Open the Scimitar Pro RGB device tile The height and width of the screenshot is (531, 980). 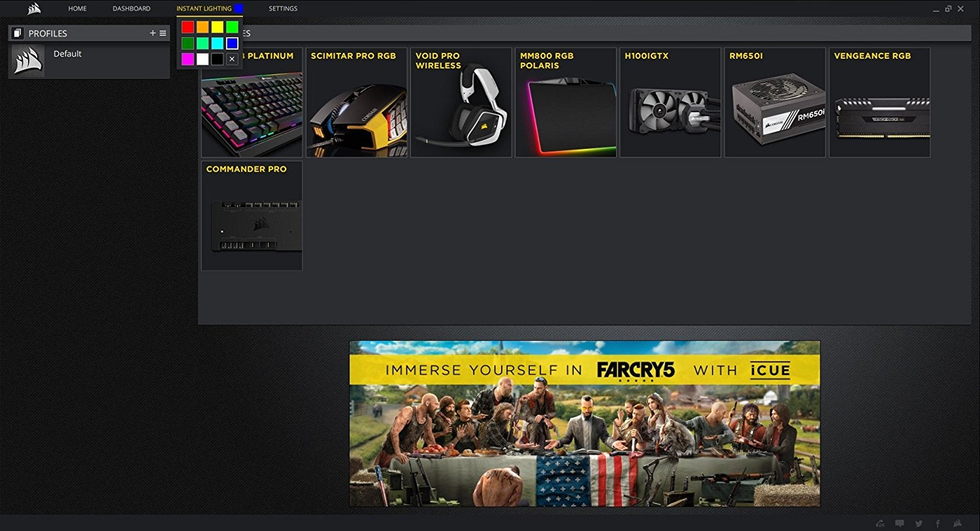tap(356, 103)
